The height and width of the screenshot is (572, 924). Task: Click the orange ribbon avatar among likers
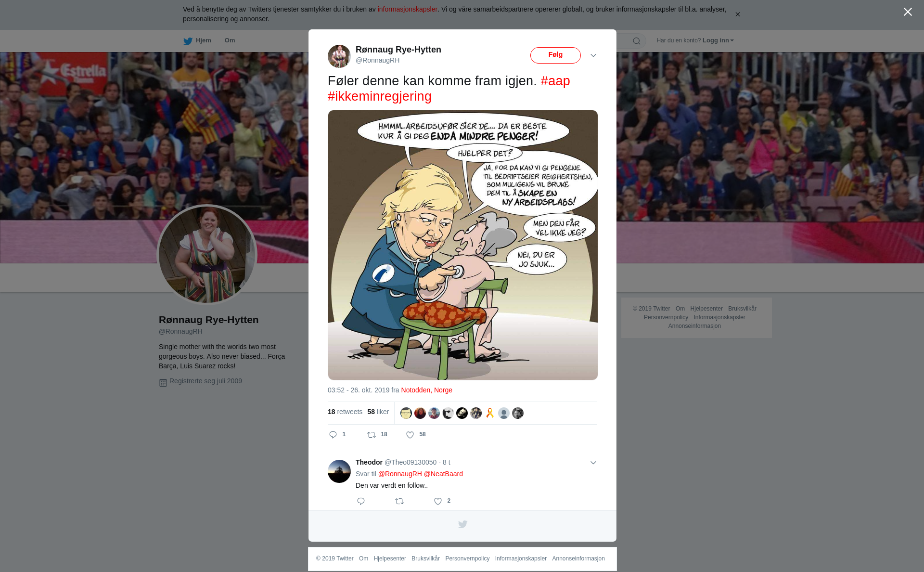tap(490, 413)
